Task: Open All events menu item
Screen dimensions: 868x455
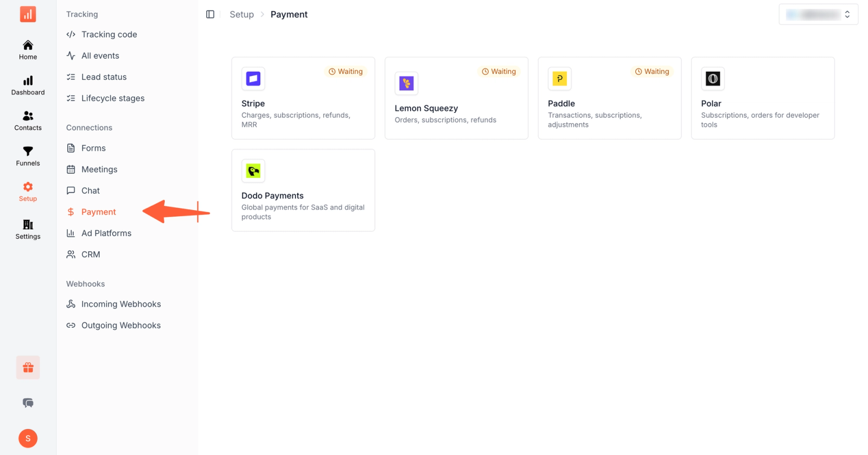Action: (93, 55)
